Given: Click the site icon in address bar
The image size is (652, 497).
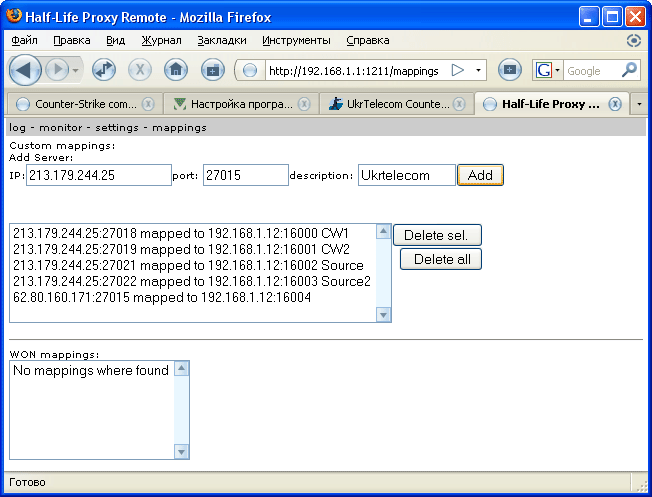Looking at the screenshot, I should tap(250, 70).
